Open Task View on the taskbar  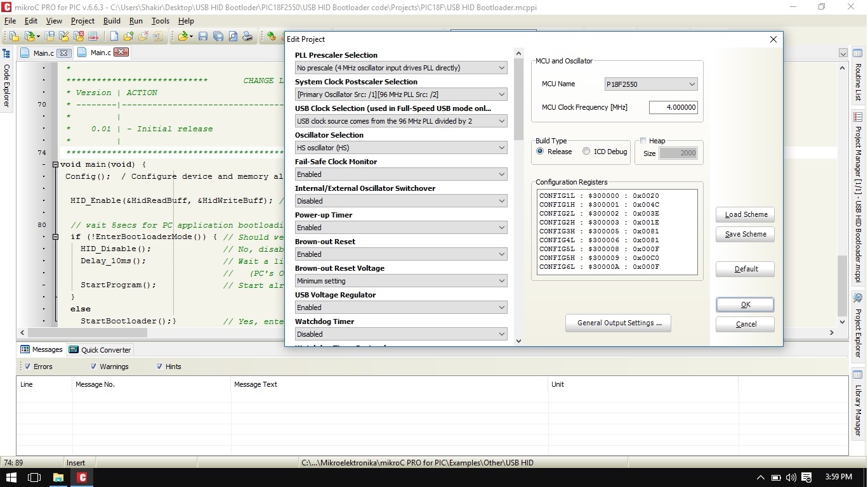[34, 477]
